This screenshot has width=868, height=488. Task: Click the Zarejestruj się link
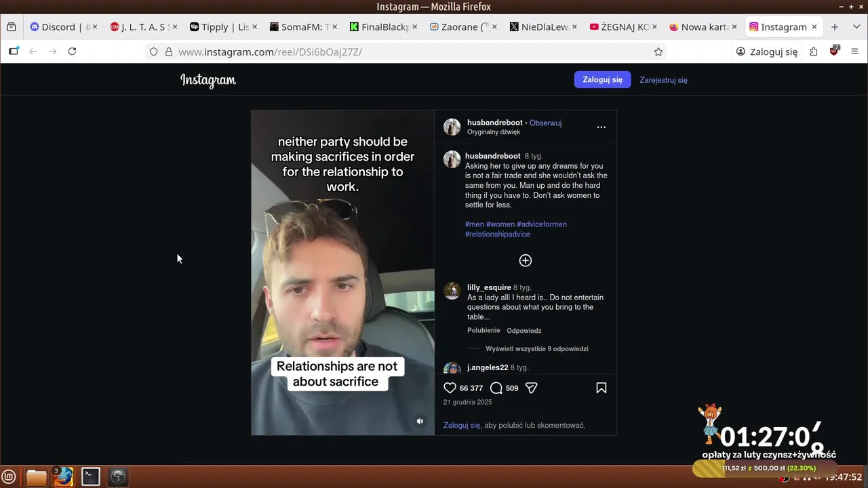(663, 80)
